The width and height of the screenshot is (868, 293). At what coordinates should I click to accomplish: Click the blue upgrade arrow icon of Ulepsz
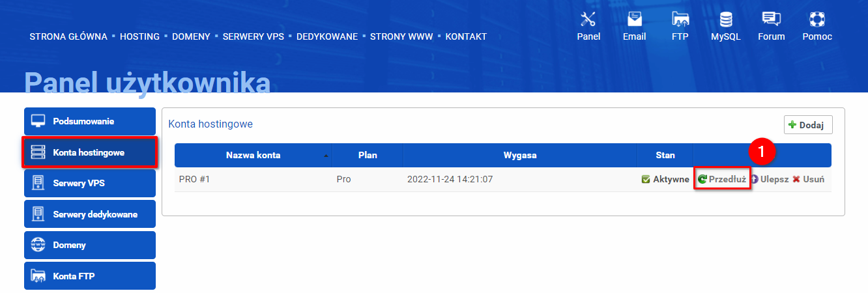[x=754, y=179]
